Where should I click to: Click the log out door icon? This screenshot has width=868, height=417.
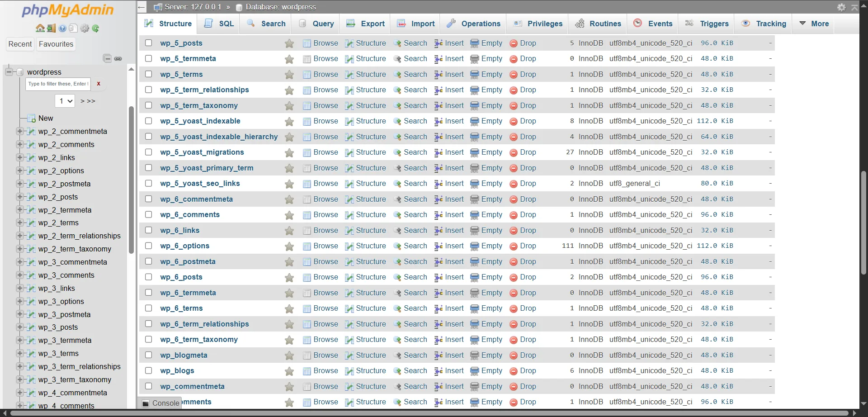point(52,28)
